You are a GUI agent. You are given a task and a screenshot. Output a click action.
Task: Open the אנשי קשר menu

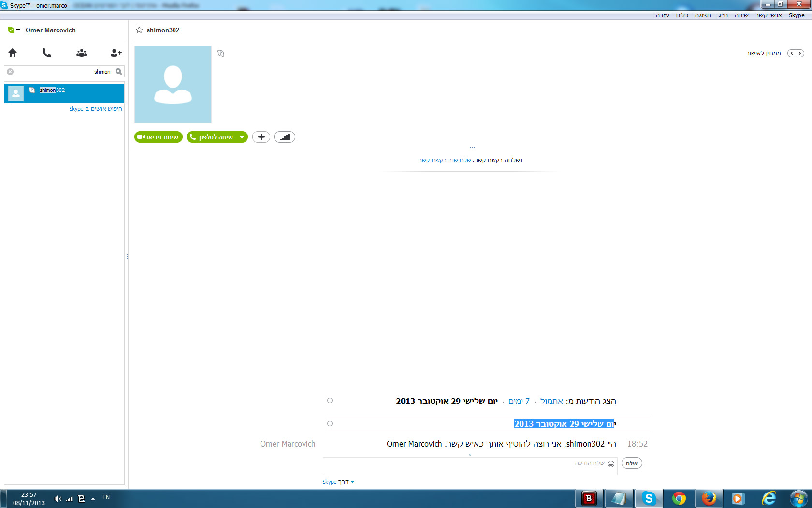pyautogui.click(x=768, y=15)
